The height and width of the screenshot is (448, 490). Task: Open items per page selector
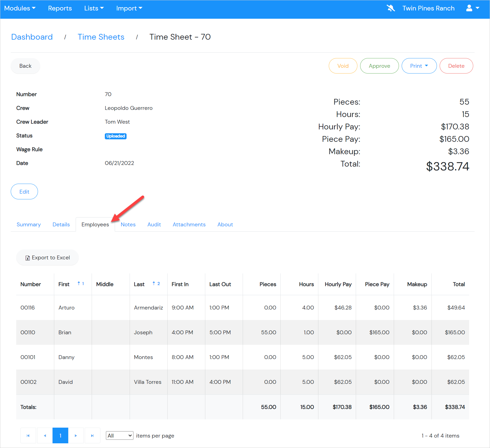coord(120,435)
